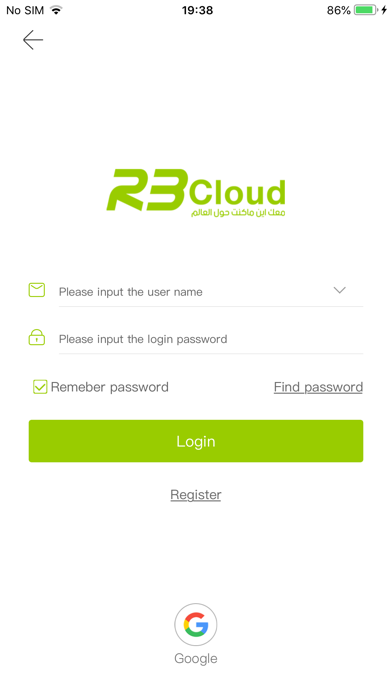Expand the saved user names chevron
Image resolution: width=392 pixels, height=696 pixels.
point(340,290)
